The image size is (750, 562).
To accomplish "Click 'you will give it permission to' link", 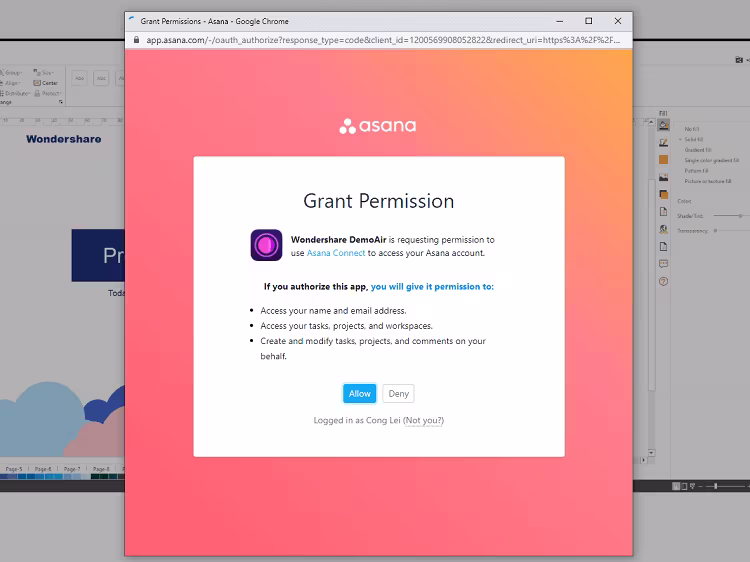I will pyautogui.click(x=432, y=287).
